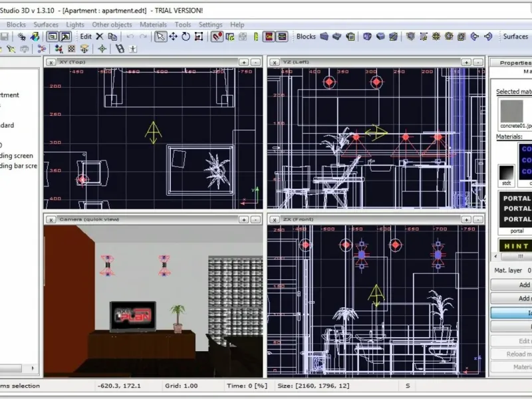This screenshot has width=532, height=399.
Task: Open the Surfaces menu
Action: point(46,25)
